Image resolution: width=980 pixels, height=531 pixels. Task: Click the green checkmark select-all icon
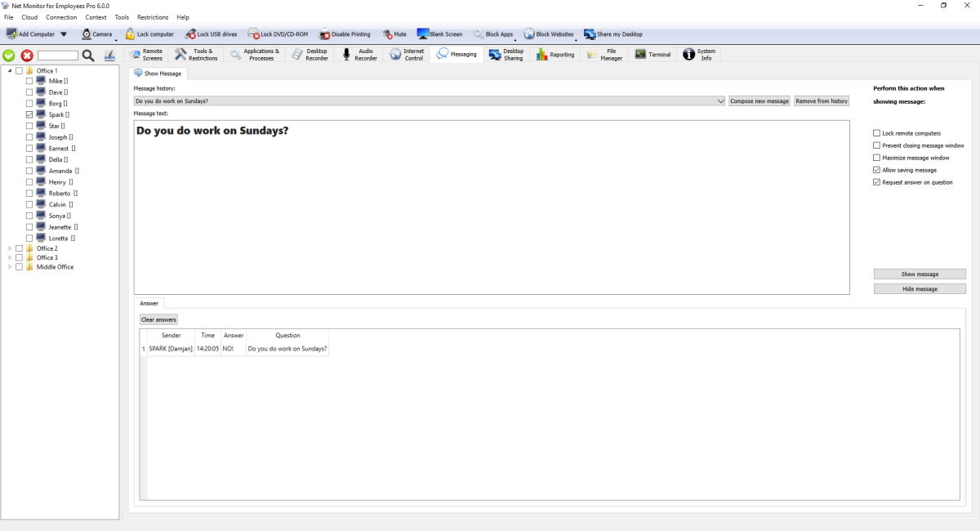point(9,56)
